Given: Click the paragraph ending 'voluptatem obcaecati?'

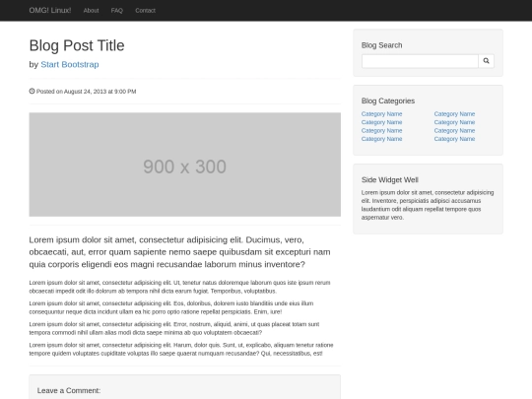Looking at the screenshot, I should (174, 328).
